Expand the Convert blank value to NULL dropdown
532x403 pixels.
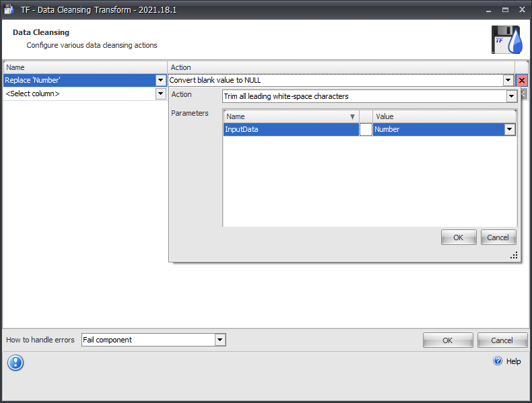508,80
